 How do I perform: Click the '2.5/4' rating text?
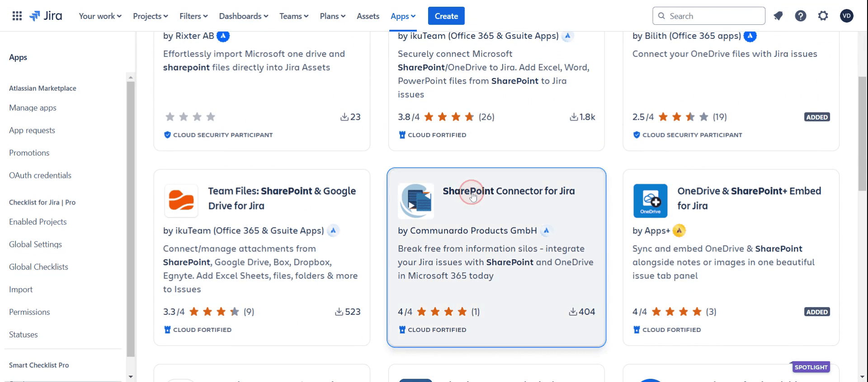(643, 117)
